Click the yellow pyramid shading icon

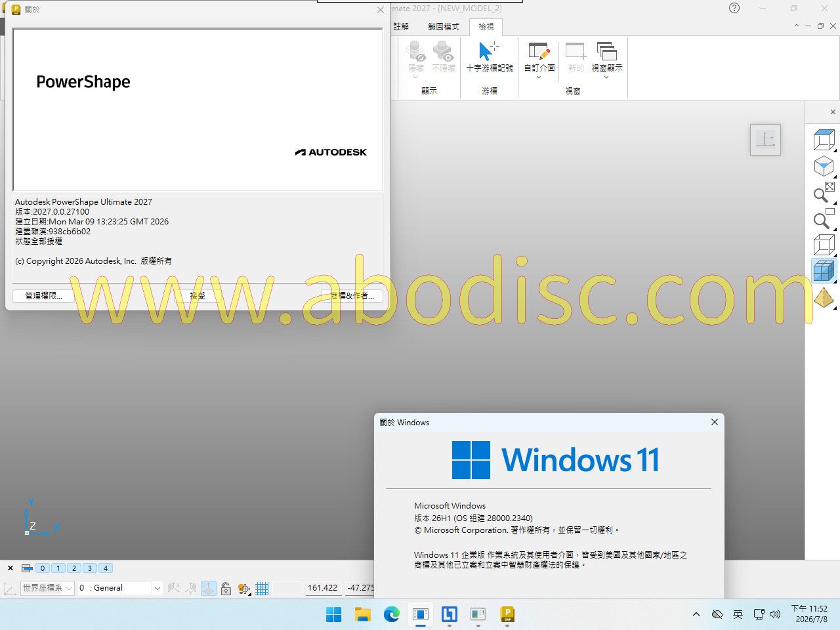click(824, 297)
